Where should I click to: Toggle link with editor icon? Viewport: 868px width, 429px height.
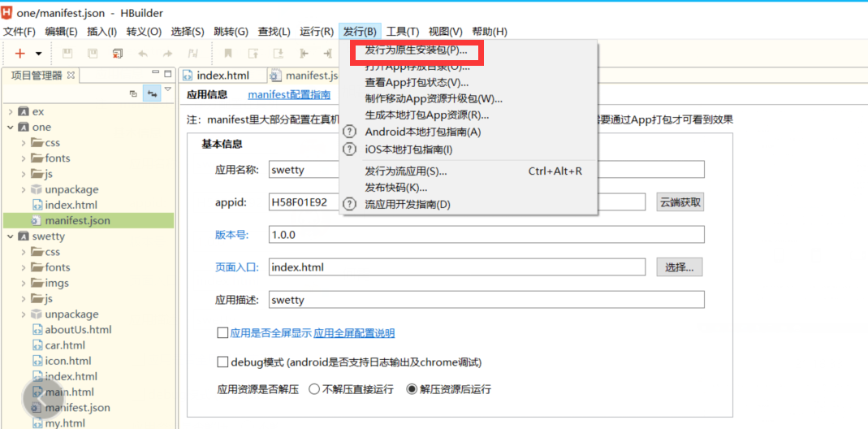(152, 93)
